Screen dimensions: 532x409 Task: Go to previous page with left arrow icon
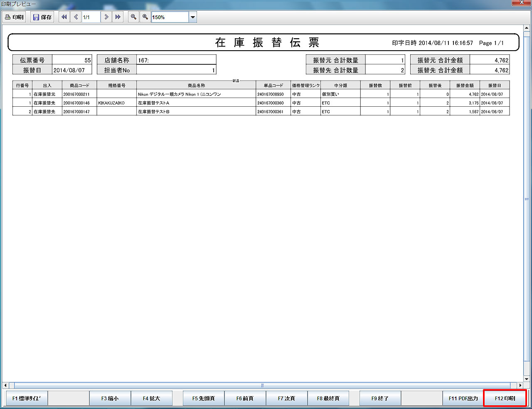click(76, 17)
